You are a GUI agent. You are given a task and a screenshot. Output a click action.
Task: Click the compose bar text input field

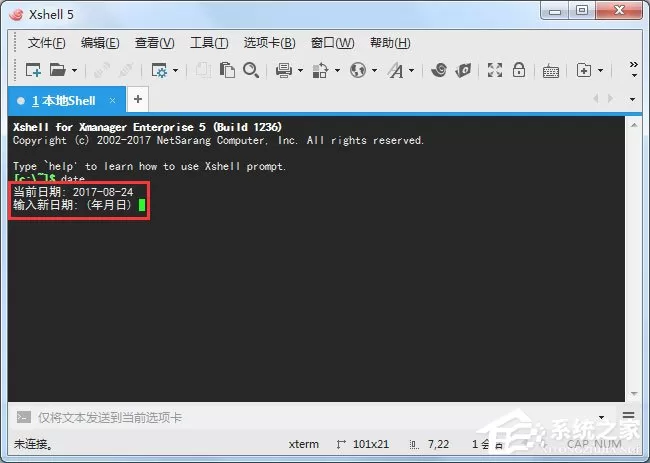tap(315, 417)
